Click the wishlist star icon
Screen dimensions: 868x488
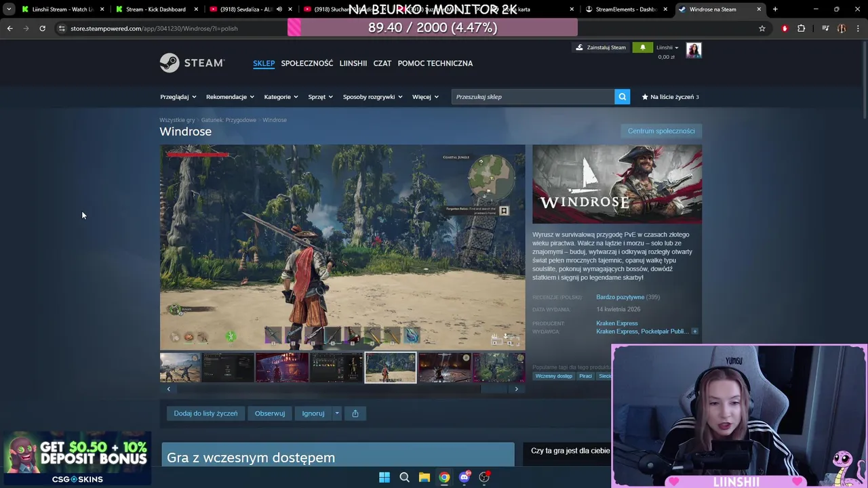point(645,97)
